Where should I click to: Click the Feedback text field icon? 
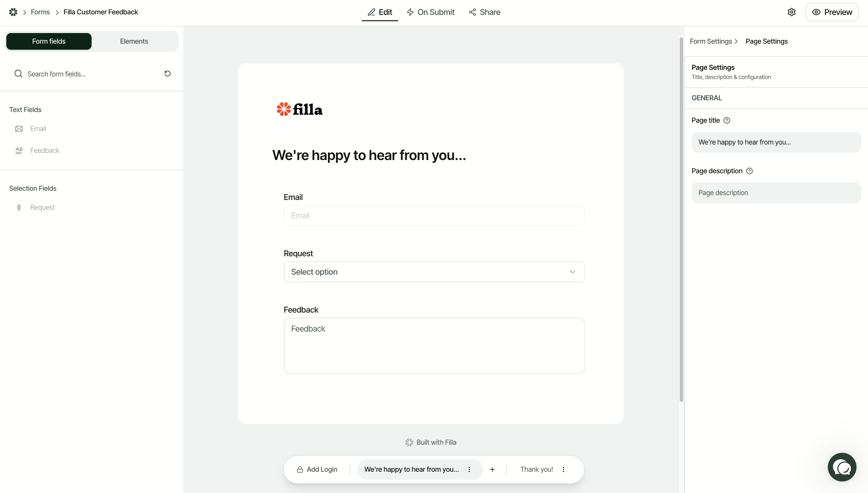point(19,150)
